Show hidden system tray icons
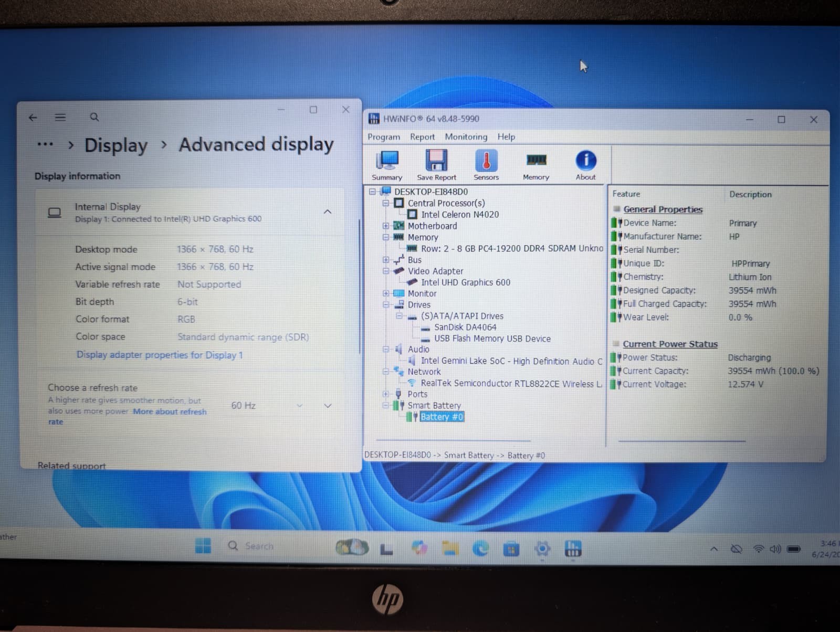Image resolution: width=840 pixels, height=632 pixels. point(714,549)
